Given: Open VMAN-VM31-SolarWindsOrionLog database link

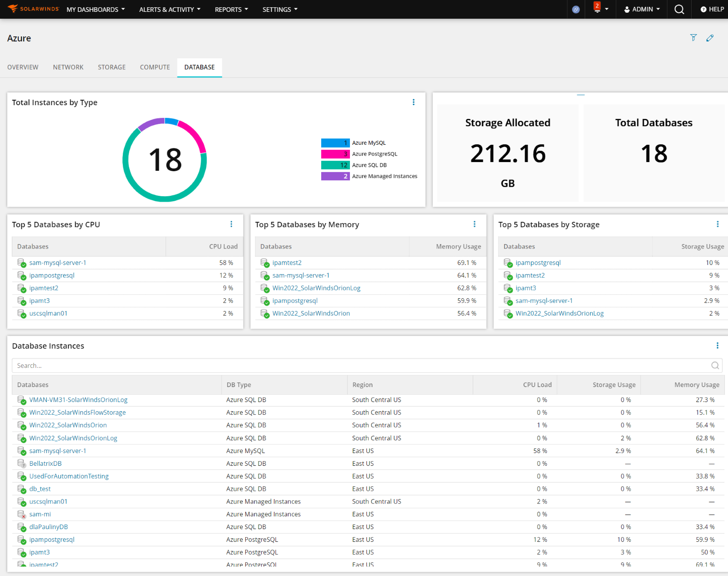Looking at the screenshot, I should [x=78, y=400].
